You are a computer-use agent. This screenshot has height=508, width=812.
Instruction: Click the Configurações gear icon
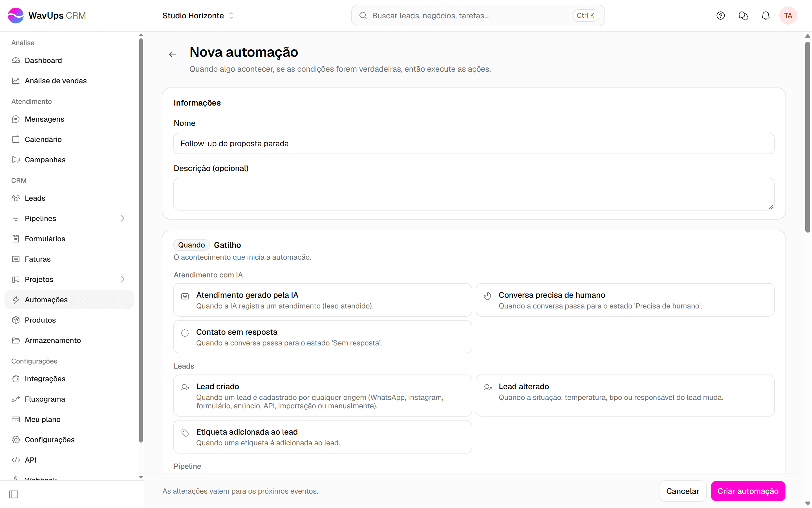tap(16, 440)
